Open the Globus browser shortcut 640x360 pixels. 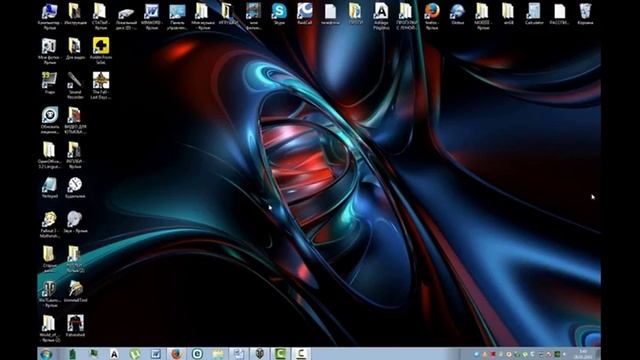coord(457,14)
